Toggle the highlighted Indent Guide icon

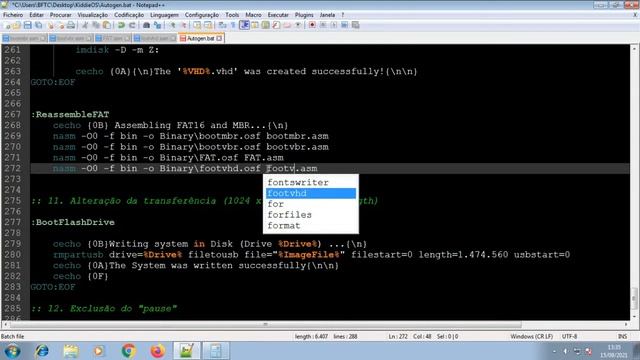[x=244, y=25]
